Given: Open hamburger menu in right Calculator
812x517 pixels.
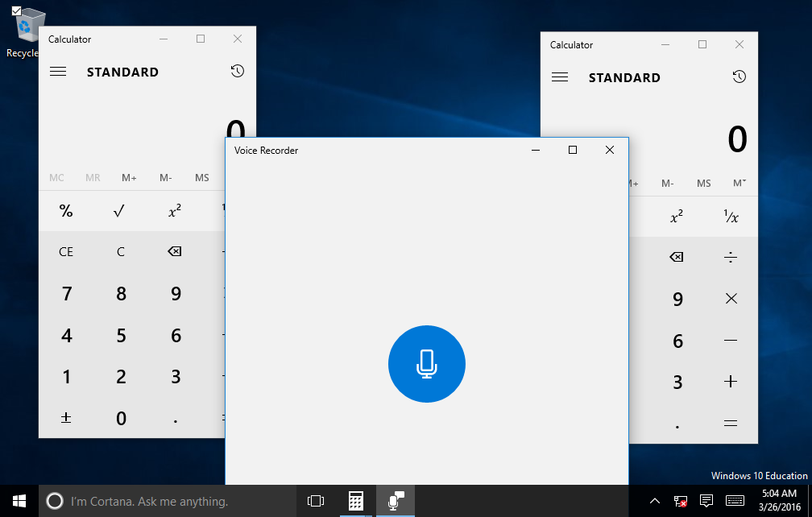Looking at the screenshot, I should pyautogui.click(x=560, y=77).
